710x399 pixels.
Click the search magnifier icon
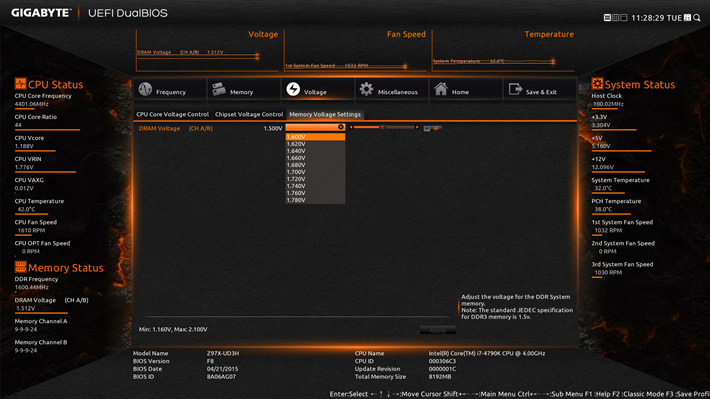[697, 18]
